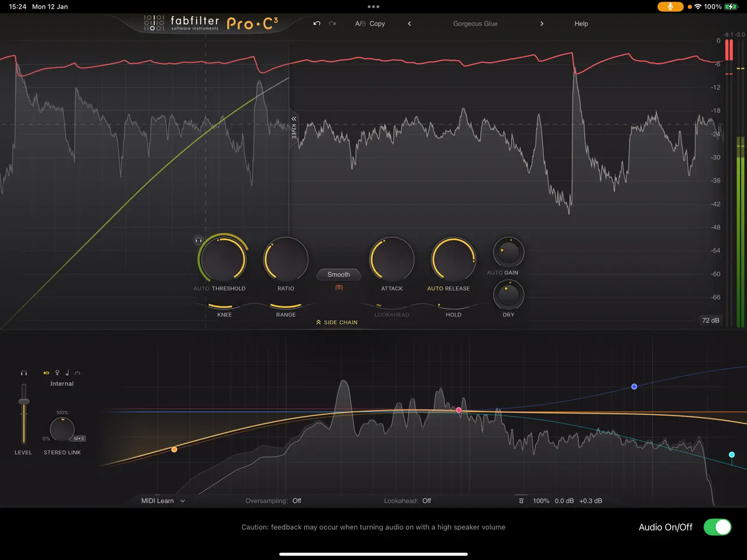Select the external side chain input icon
This screenshot has height=560, width=747.
tap(56, 373)
